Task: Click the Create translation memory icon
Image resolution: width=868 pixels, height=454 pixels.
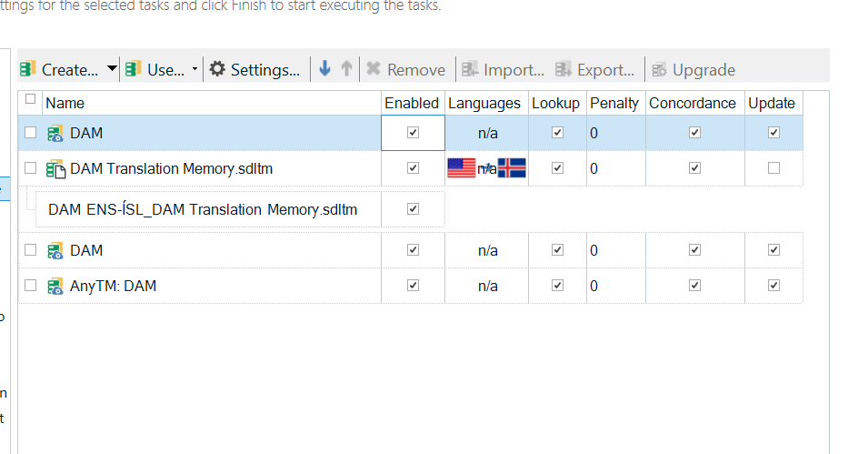Action: point(27,69)
